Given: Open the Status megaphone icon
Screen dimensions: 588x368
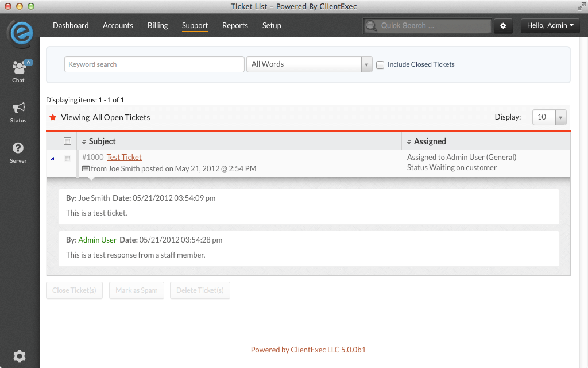Looking at the screenshot, I should (x=18, y=108).
